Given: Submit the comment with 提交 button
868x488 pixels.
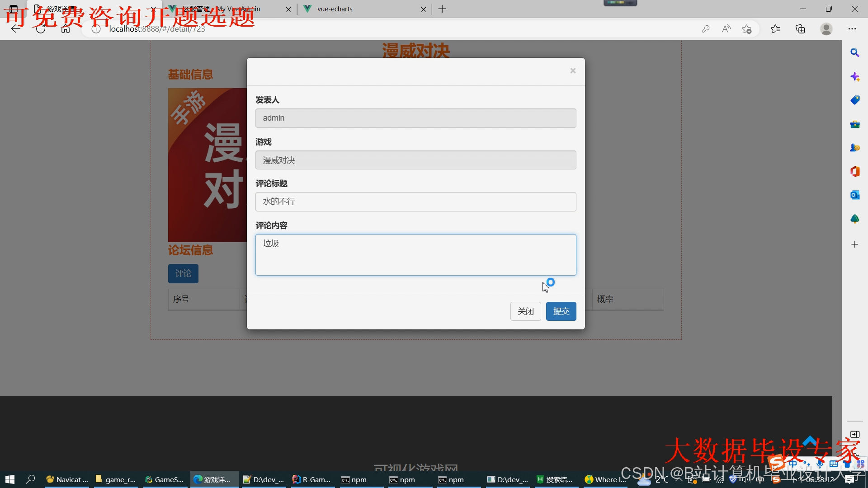Looking at the screenshot, I should pos(561,311).
